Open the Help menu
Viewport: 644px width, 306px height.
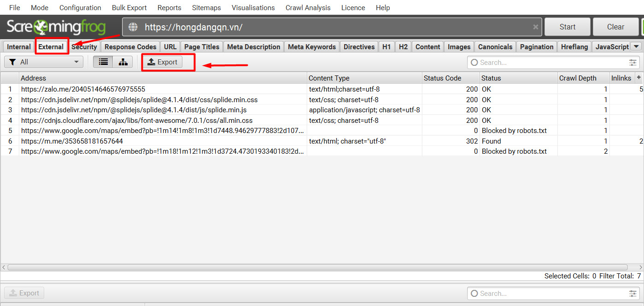tap(383, 8)
